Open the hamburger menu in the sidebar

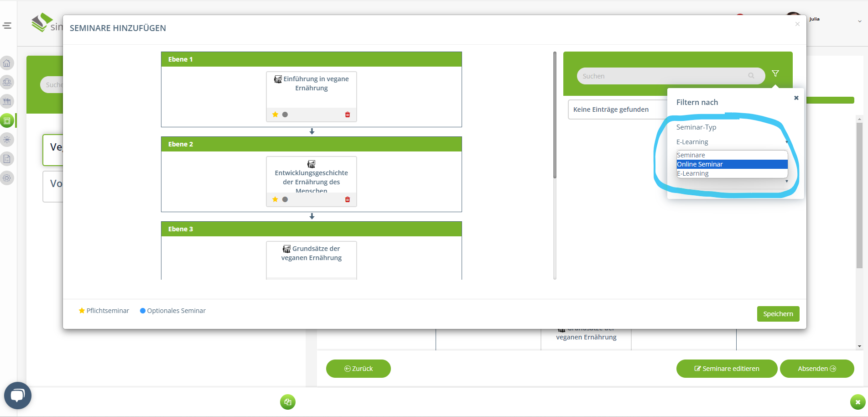(x=7, y=26)
